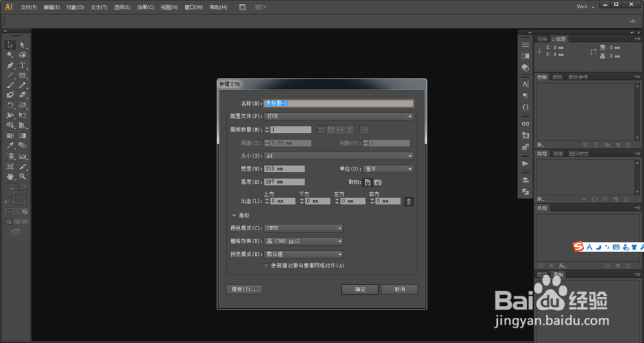The height and width of the screenshot is (343, 644).
Task: Switch to the 图形样式 panel tab
Action: pyautogui.click(x=579, y=154)
